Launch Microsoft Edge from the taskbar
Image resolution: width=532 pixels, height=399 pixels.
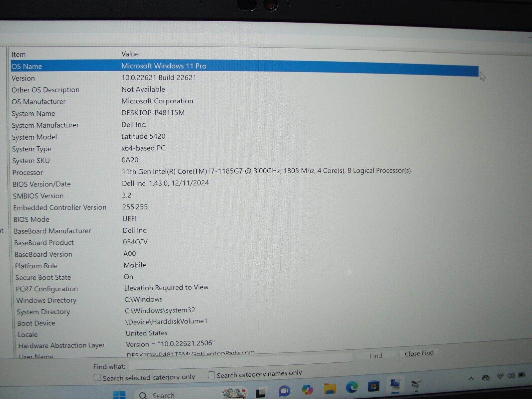[351, 387]
